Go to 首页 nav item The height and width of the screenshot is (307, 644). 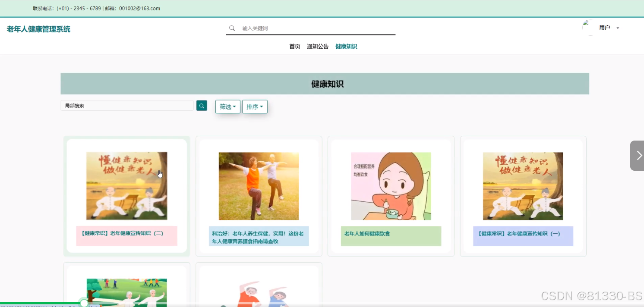pos(295,47)
